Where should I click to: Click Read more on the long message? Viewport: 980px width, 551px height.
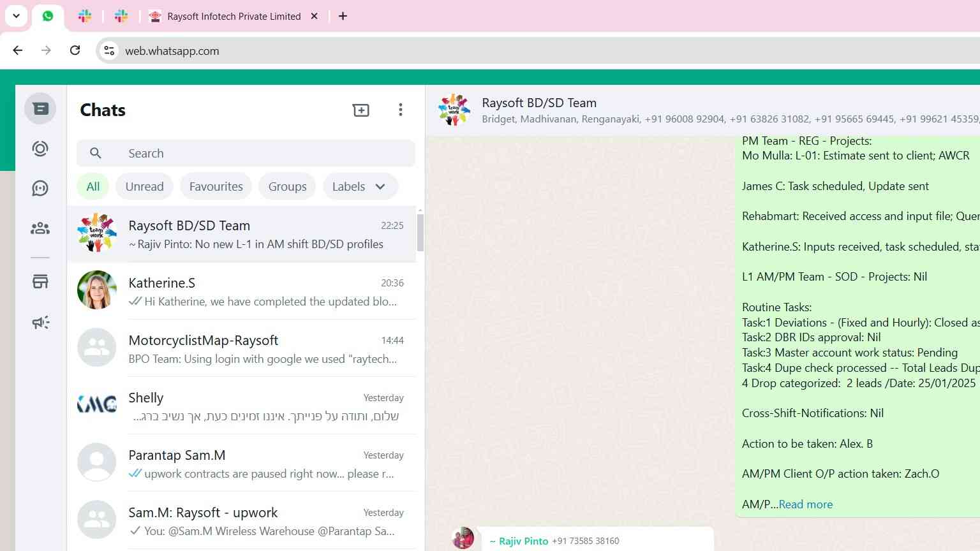tap(805, 504)
